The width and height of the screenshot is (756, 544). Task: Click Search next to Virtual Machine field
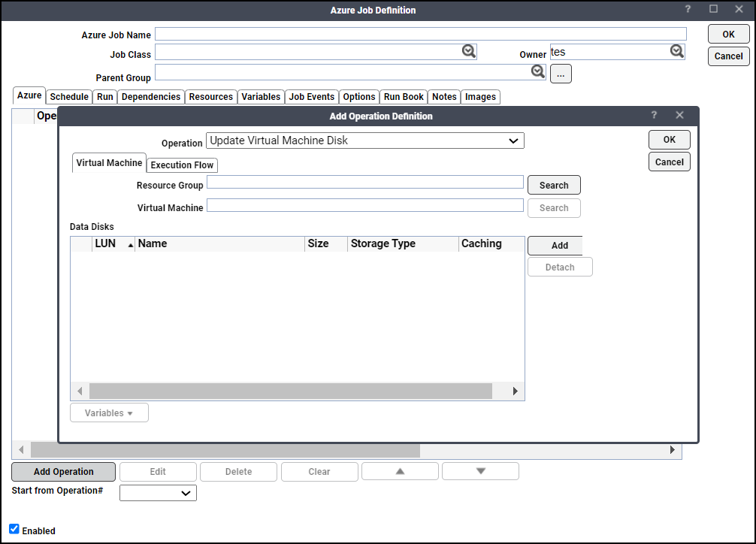(554, 208)
